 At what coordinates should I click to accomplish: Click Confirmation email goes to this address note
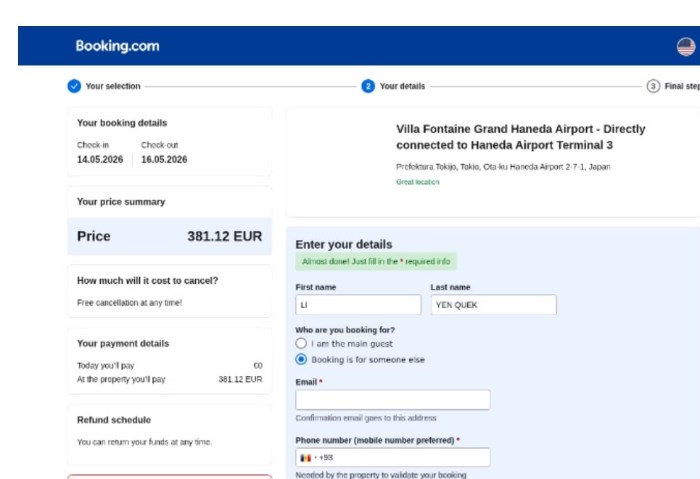(x=366, y=418)
